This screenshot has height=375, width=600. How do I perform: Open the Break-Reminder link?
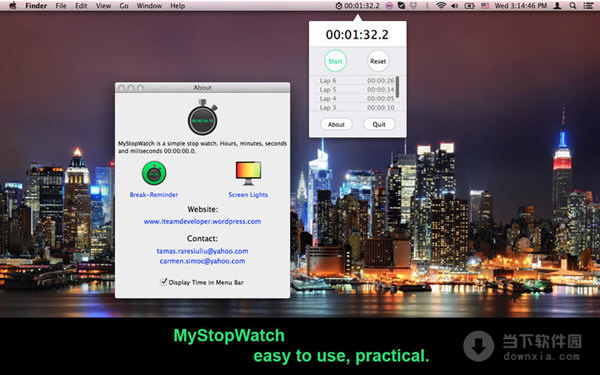(154, 194)
